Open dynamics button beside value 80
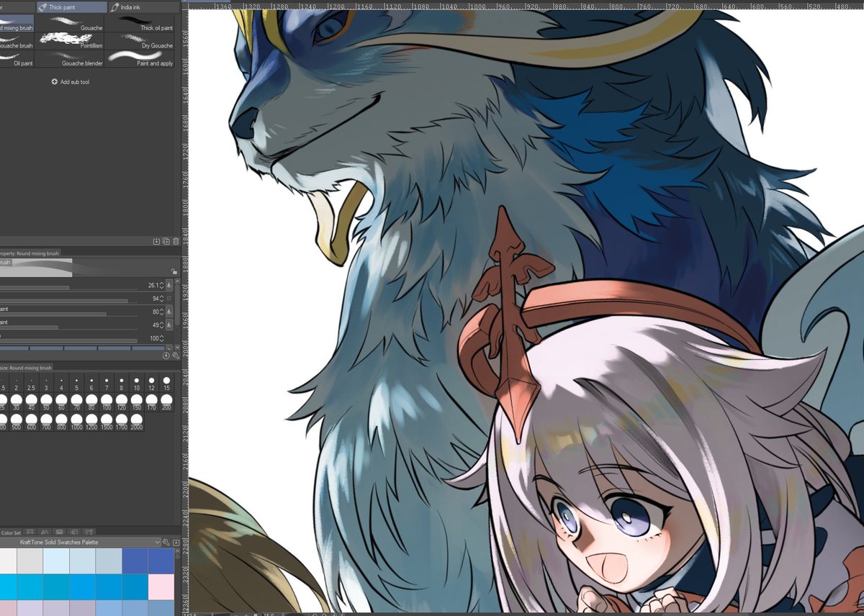 (169, 312)
